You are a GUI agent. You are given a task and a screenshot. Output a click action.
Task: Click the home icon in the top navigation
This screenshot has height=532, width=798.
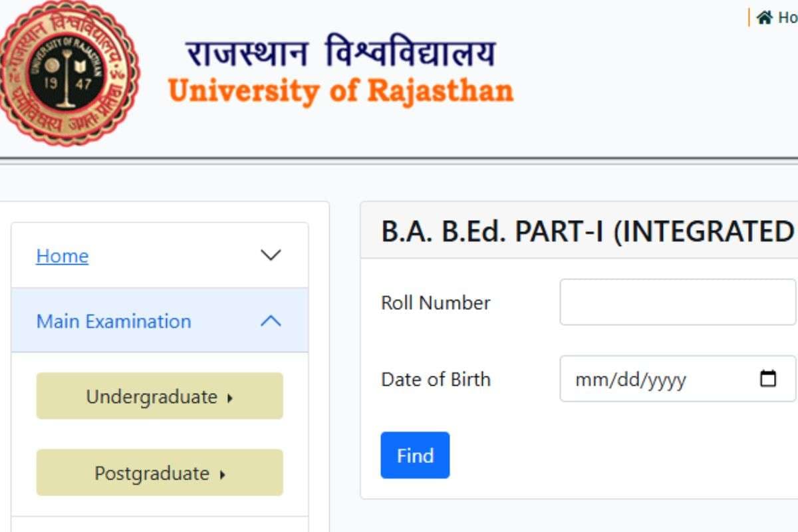click(x=763, y=18)
